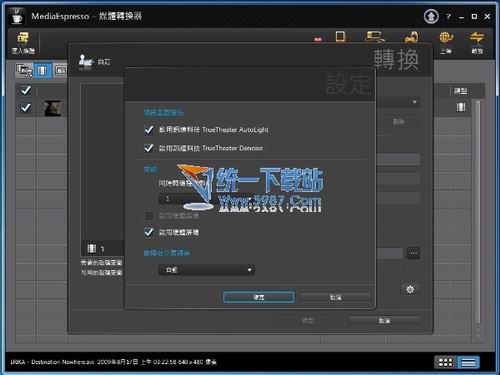This screenshot has width=500, height=375.
Task: Toggle hardware decoding checkbox
Action: (x=149, y=232)
